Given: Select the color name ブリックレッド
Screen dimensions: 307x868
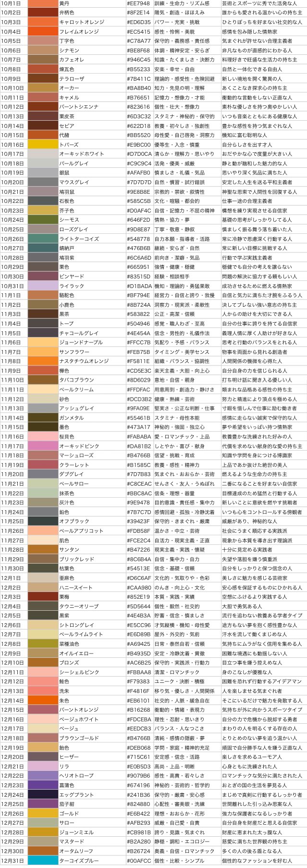Looking at the screenshot, I should pyautogui.click(x=76, y=559).
